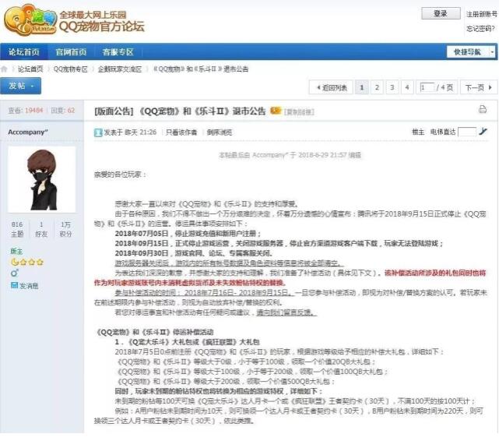Click 退市公告 breadcrumb link
The width and height of the screenshot is (499, 448).
point(201,69)
